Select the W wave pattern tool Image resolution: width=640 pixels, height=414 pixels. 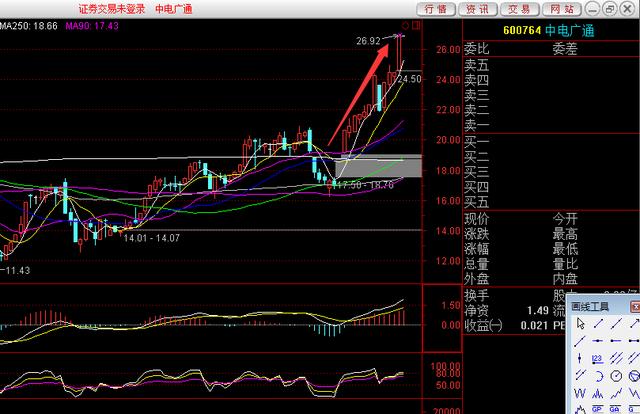click(580, 393)
